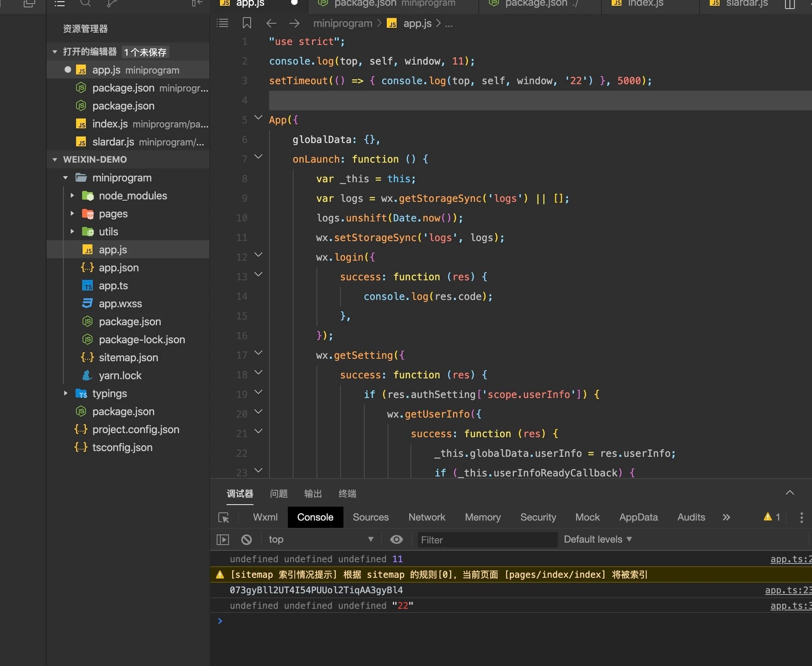This screenshot has height=666, width=812.
Task: Collapse the debugger panel with the chevron
Action: [790, 493]
